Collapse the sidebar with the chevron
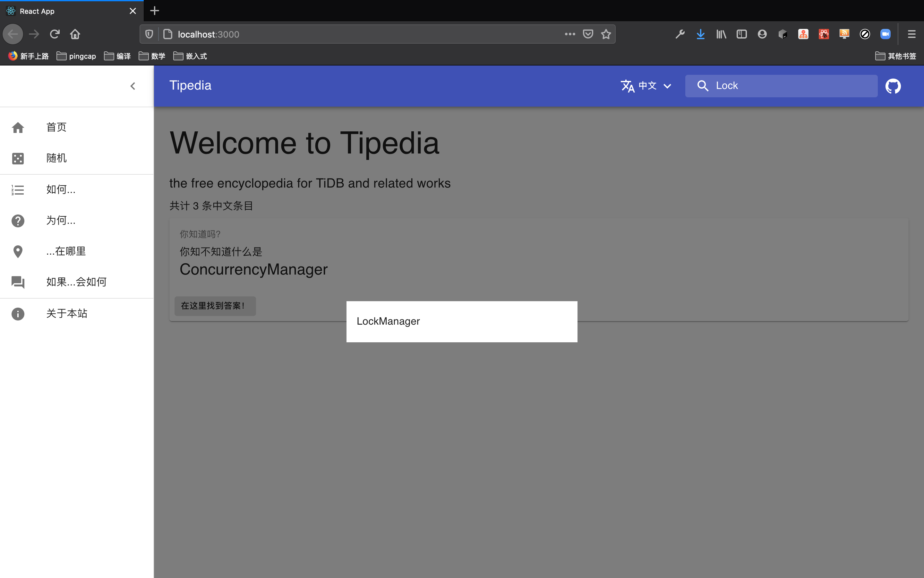 coord(133,86)
